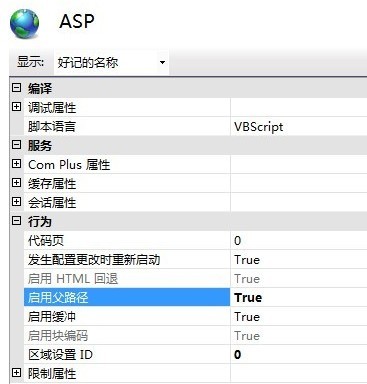Viewport: 367px width, 384px height.
Task: Click the 会话属性 label
Action: [52, 202]
